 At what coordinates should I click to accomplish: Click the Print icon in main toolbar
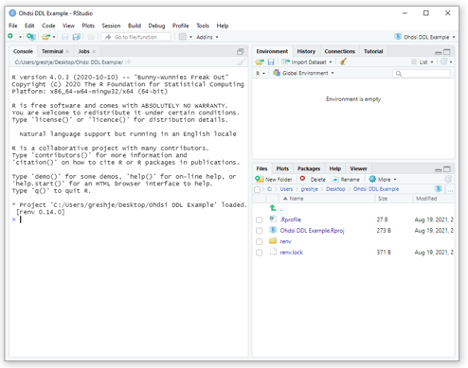(91, 37)
